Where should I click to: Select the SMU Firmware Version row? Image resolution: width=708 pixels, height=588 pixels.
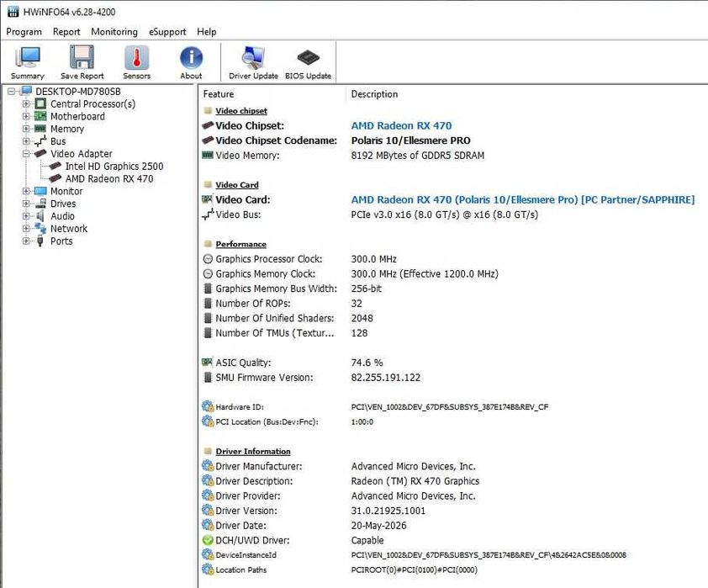point(452,378)
